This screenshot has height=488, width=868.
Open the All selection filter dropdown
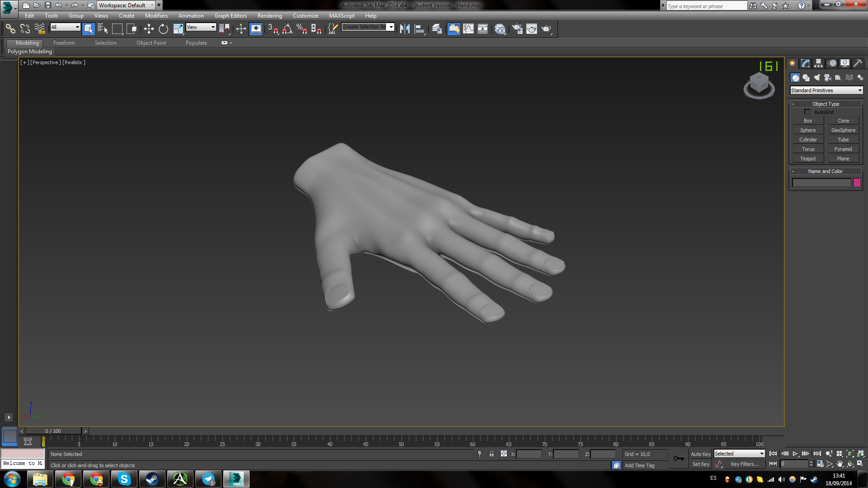65,27
